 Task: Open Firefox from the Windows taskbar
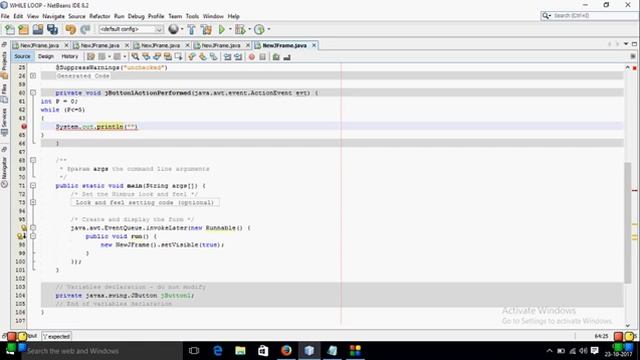(x=286, y=350)
